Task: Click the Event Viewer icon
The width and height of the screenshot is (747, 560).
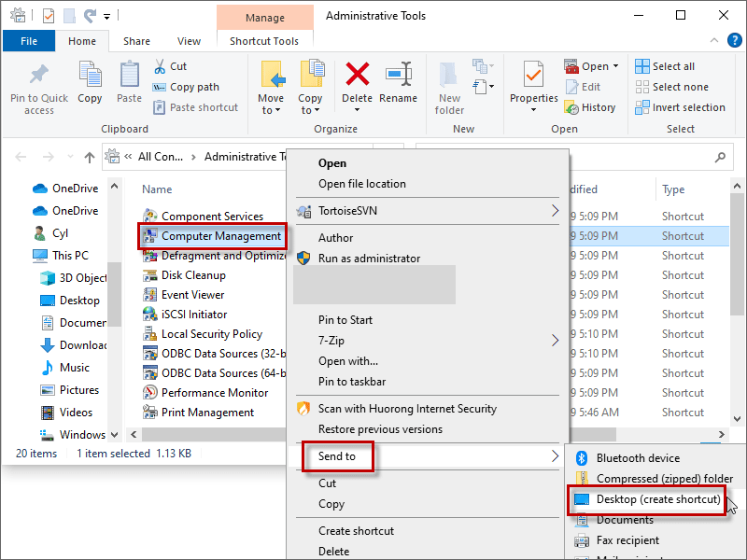Action: tap(150, 295)
